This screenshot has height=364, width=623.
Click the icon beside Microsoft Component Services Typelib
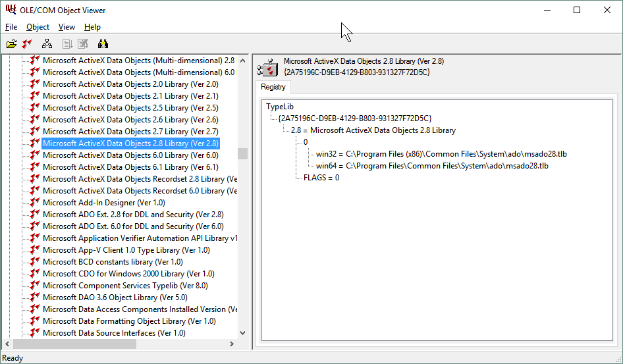click(x=35, y=286)
